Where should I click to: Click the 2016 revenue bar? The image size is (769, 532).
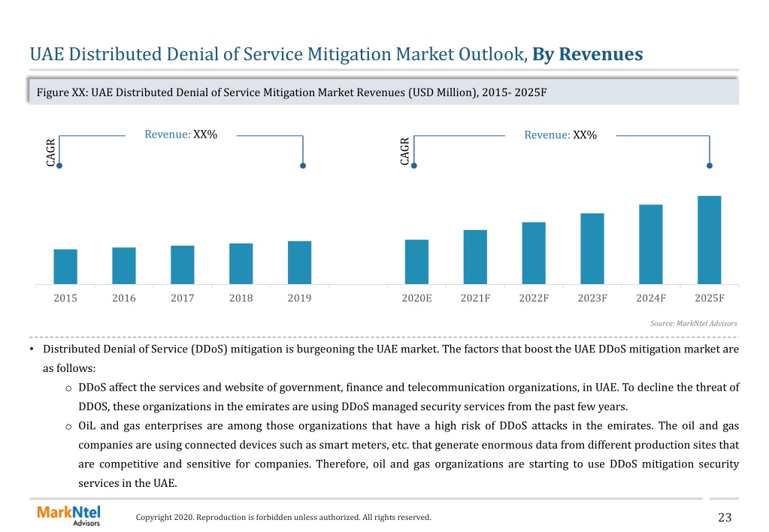point(124,266)
